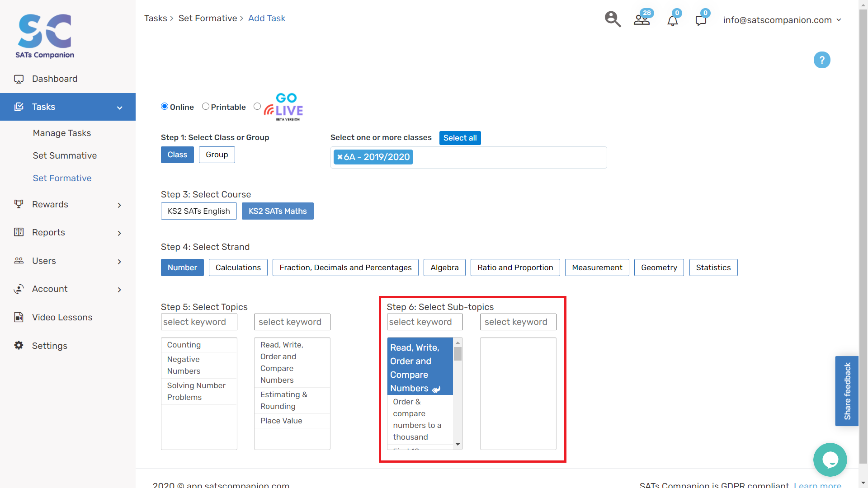Collapse the Tasks menu chevron
The image size is (868, 488).
(120, 108)
